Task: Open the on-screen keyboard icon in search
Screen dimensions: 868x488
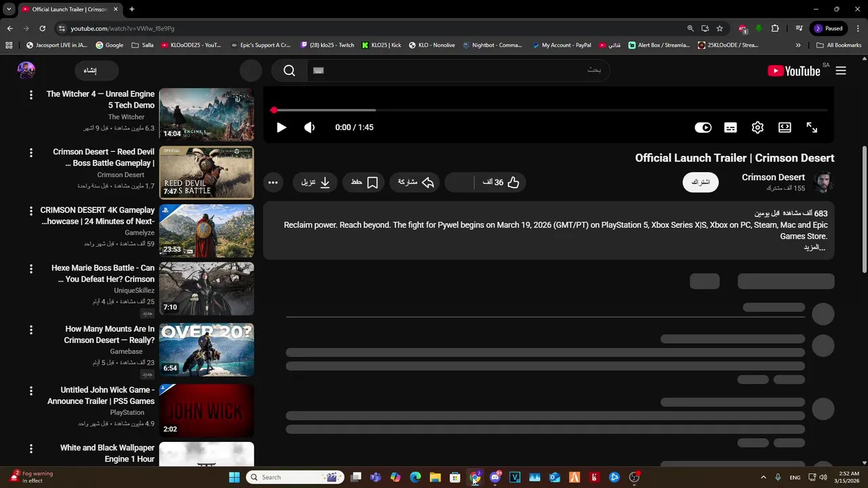Action: point(319,70)
